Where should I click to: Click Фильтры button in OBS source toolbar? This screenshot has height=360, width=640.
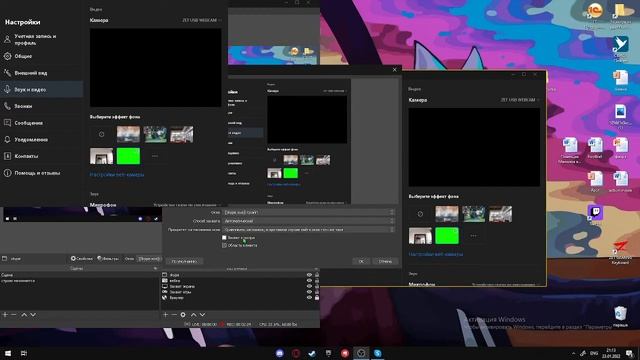coord(108,258)
